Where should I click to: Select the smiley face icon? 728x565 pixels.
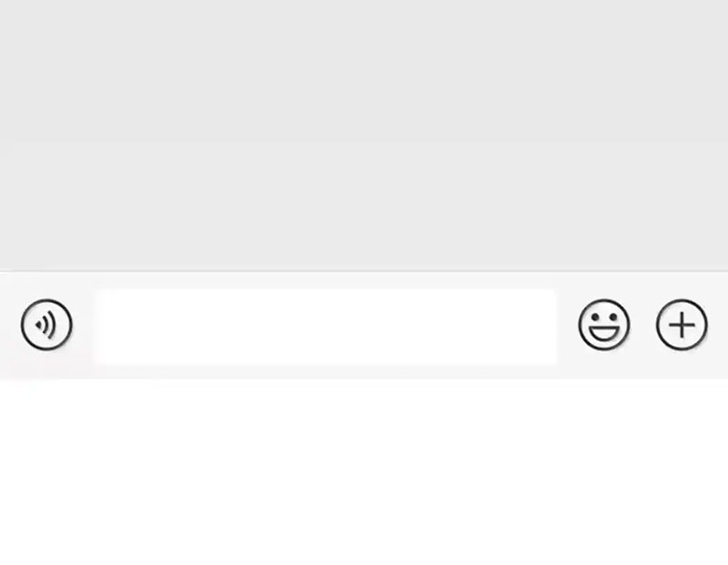coord(604,325)
